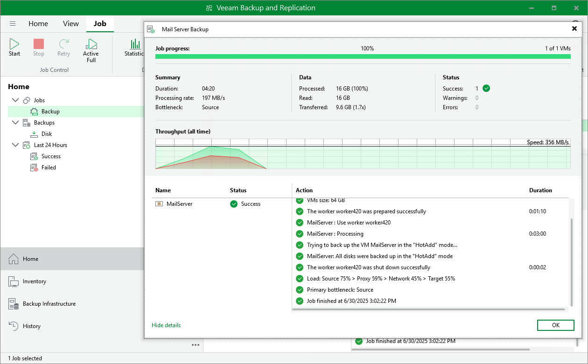Open the Inventory view

tap(72, 281)
